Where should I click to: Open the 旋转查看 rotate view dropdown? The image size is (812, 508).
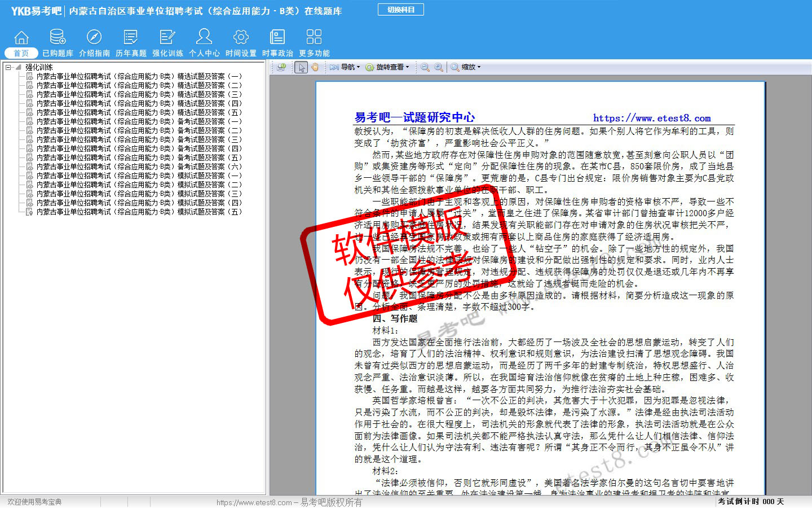pyautogui.click(x=387, y=67)
